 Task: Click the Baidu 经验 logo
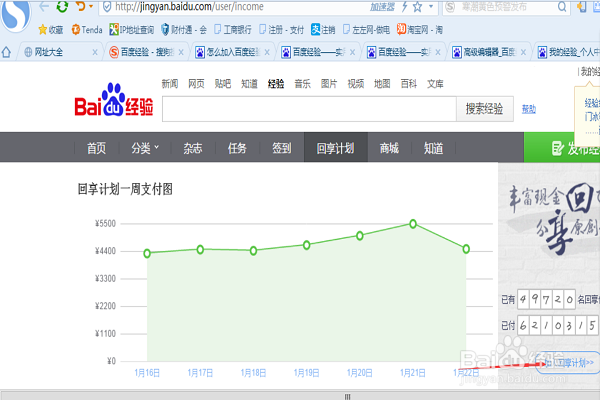114,100
